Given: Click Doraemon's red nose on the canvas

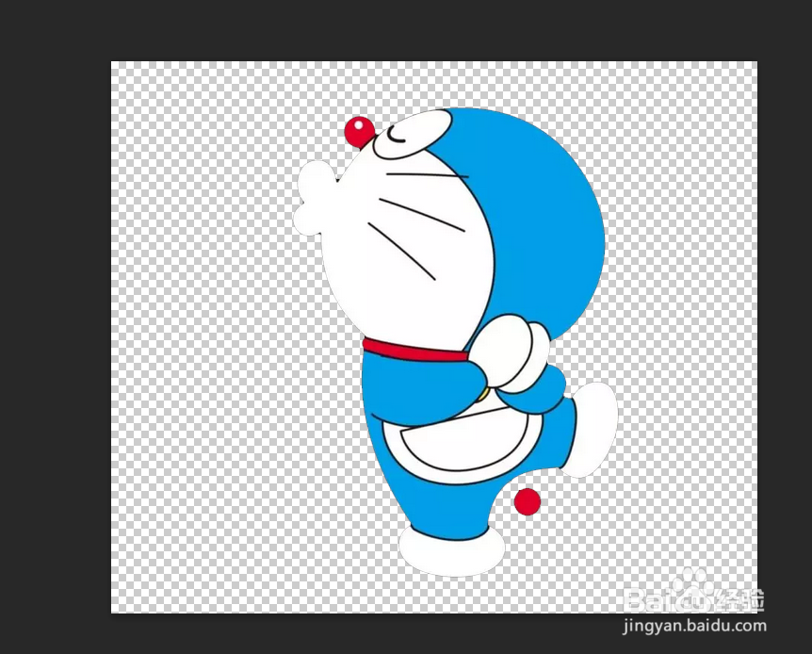Looking at the screenshot, I should pyautogui.click(x=360, y=131).
